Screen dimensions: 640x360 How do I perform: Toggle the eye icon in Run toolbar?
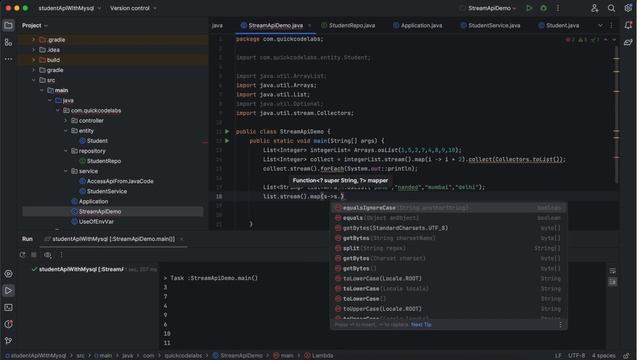pos(48,255)
